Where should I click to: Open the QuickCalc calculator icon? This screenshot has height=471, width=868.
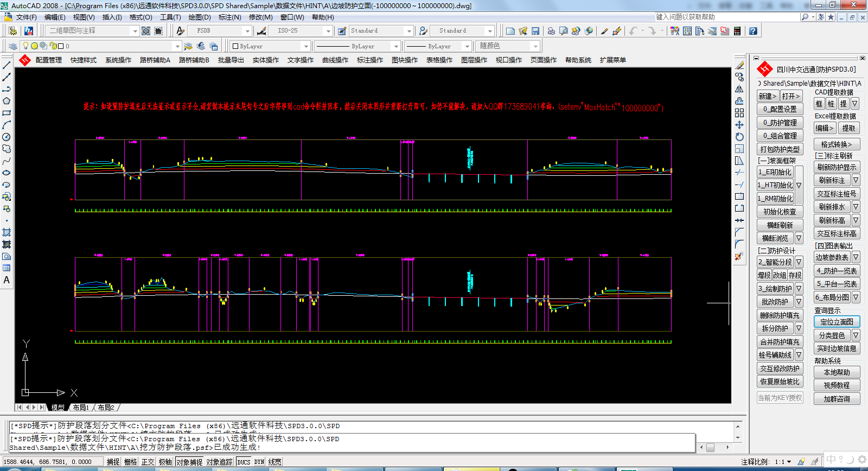click(x=737, y=31)
